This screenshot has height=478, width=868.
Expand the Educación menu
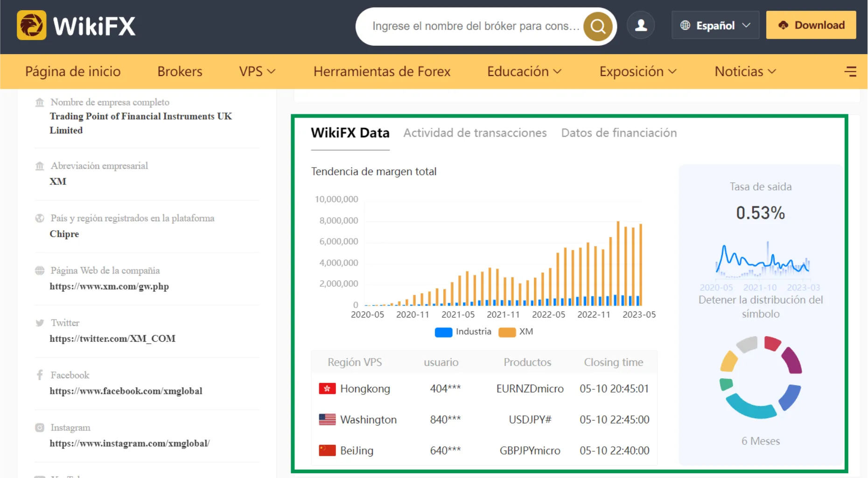click(524, 71)
